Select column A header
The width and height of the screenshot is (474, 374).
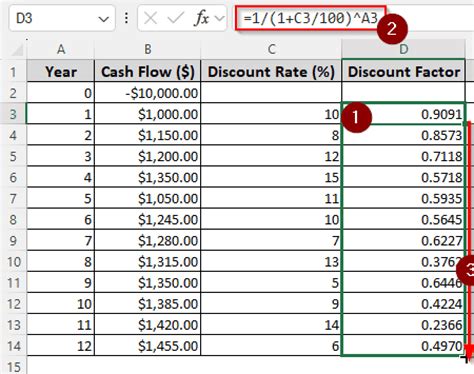(60, 49)
